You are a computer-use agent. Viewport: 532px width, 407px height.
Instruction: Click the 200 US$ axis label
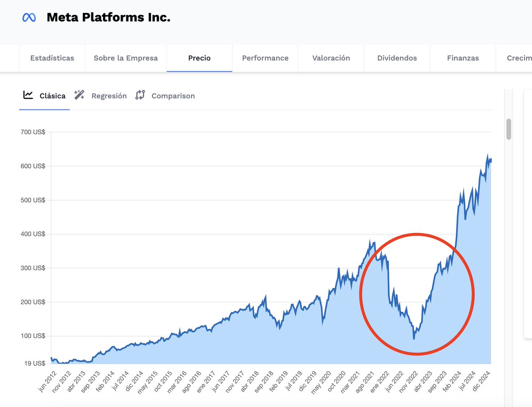pos(33,302)
